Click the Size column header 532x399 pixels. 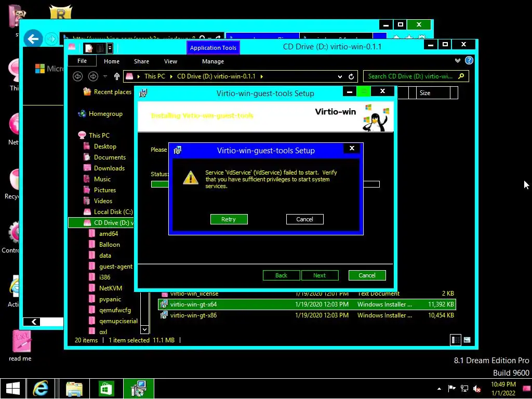coord(433,92)
